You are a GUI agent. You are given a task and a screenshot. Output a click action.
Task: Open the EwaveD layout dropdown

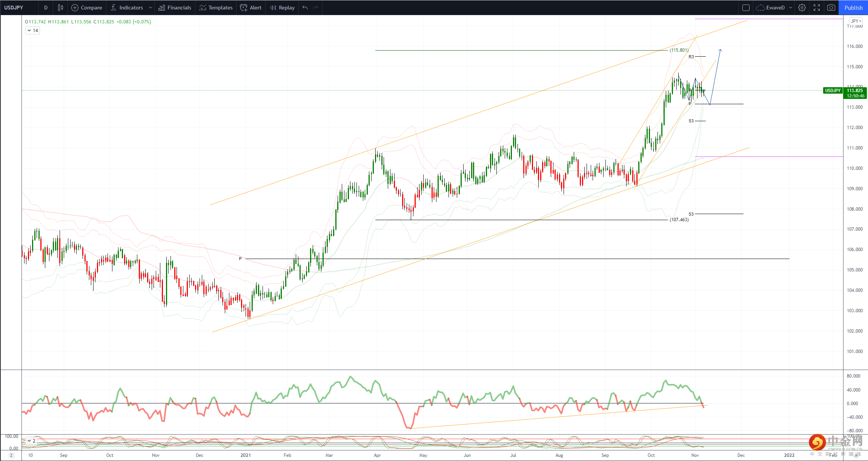point(791,8)
